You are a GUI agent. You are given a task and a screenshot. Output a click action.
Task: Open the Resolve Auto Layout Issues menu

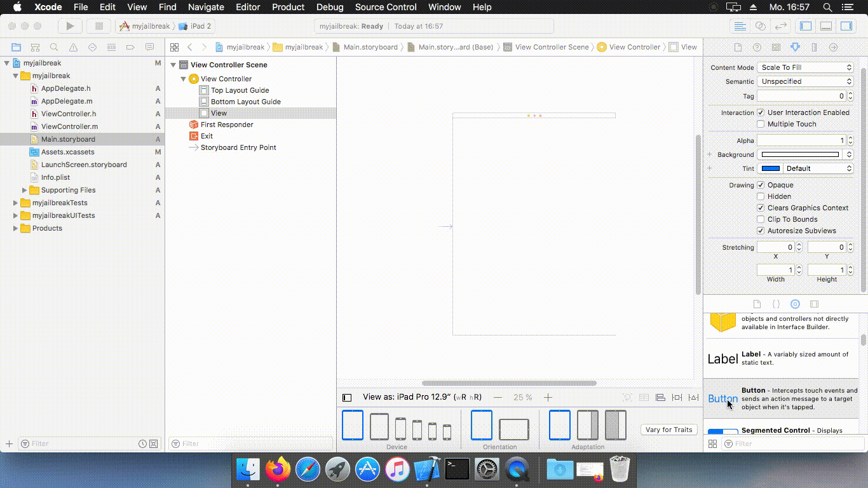(x=693, y=397)
